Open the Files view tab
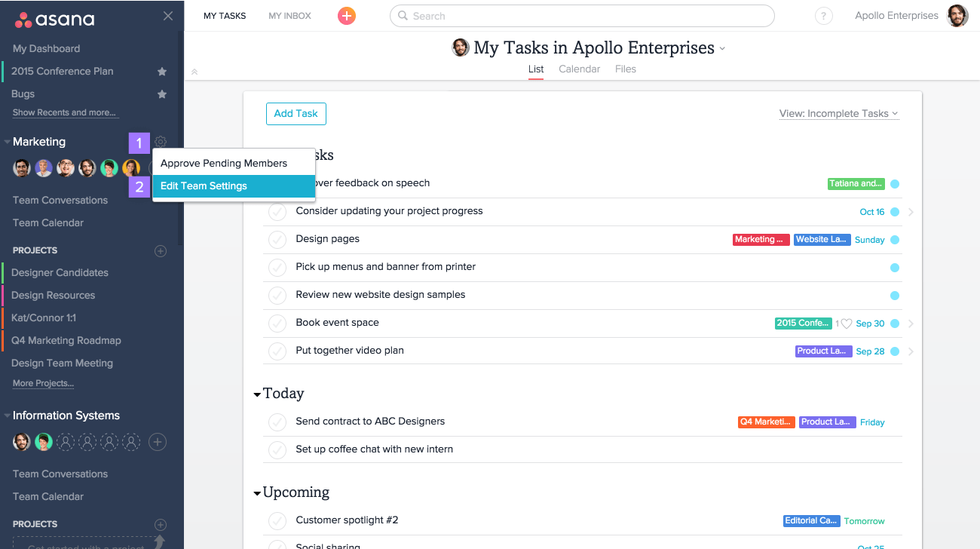Image resolution: width=980 pixels, height=549 pixels. [626, 69]
